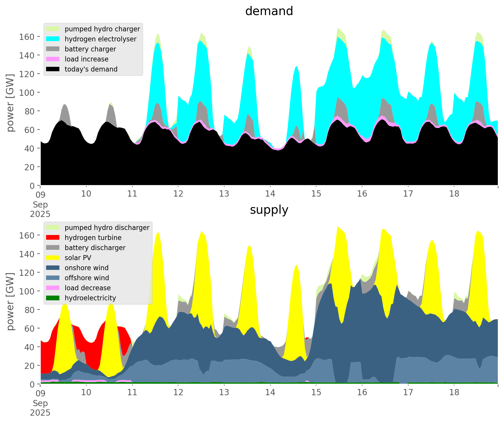Click the cyan hydrogen electrolyser legend swatch

click(53, 39)
